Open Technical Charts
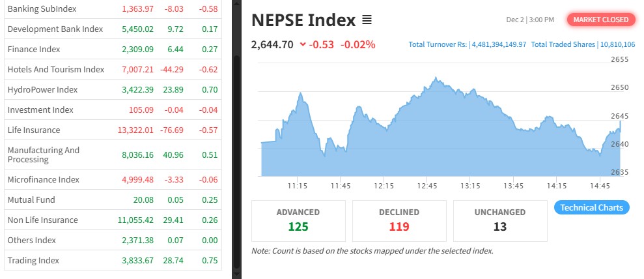This screenshot has width=644, height=279. pos(591,207)
